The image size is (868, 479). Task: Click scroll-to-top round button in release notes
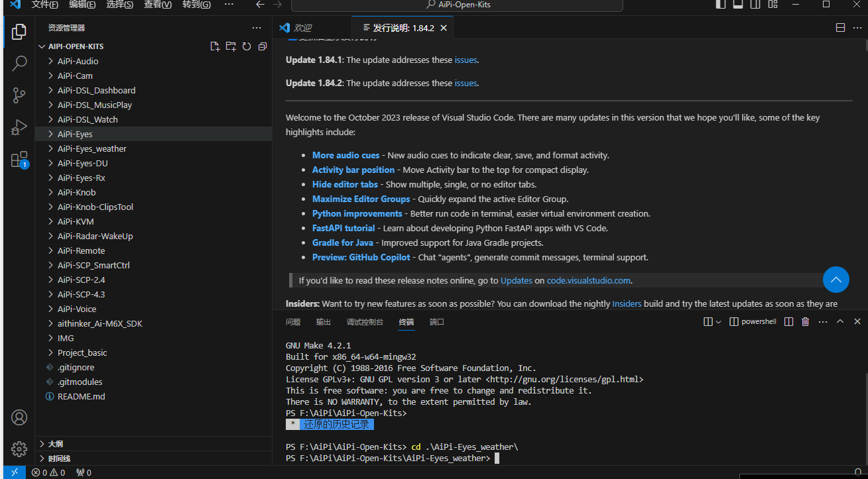(x=836, y=280)
